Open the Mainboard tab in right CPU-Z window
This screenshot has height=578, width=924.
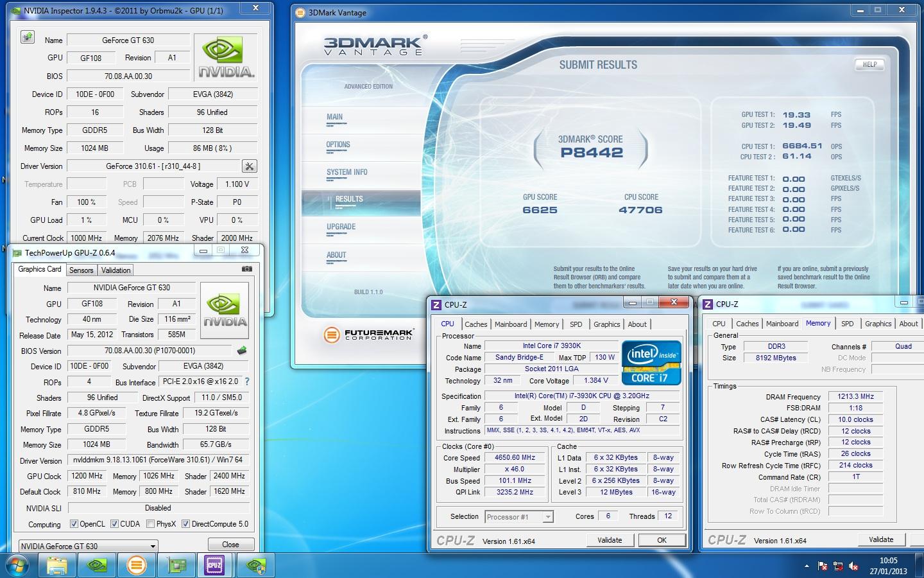point(782,324)
